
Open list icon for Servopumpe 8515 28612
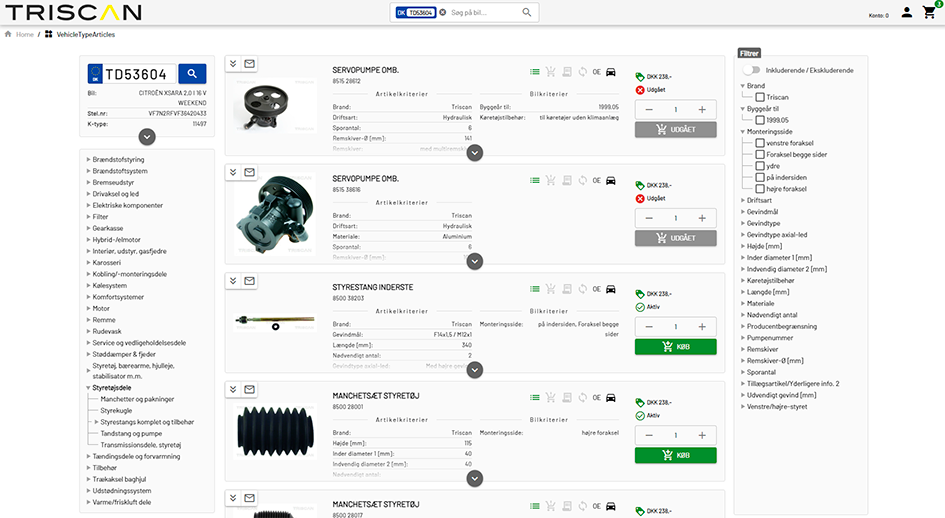pyautogui.click(x=535, y=72)
